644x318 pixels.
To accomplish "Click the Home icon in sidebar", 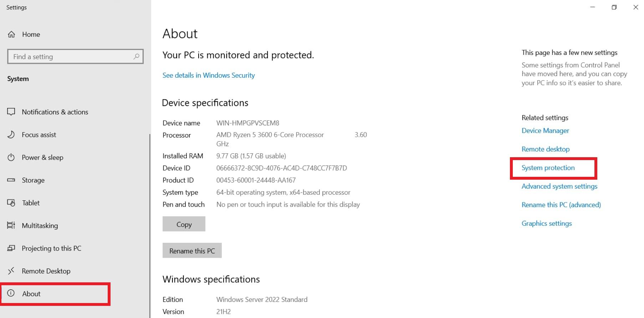I will point(11,34).
